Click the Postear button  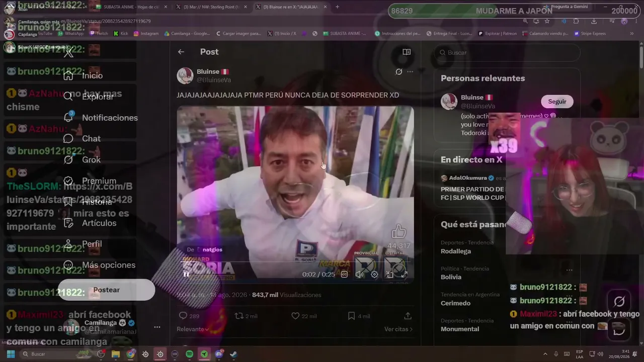tap(106, 290)
